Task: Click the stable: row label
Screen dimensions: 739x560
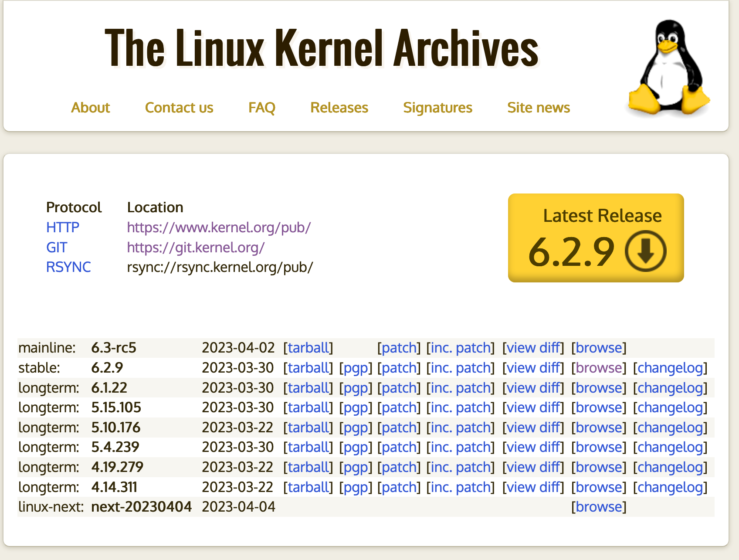Action: pos(39,368)
